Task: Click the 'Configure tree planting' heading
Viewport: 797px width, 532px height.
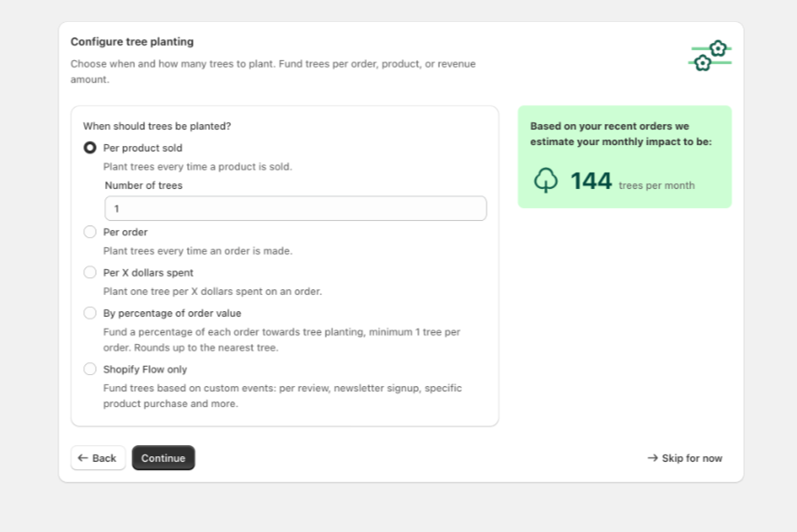Action: pyautogui.click(x=131, y=41)
